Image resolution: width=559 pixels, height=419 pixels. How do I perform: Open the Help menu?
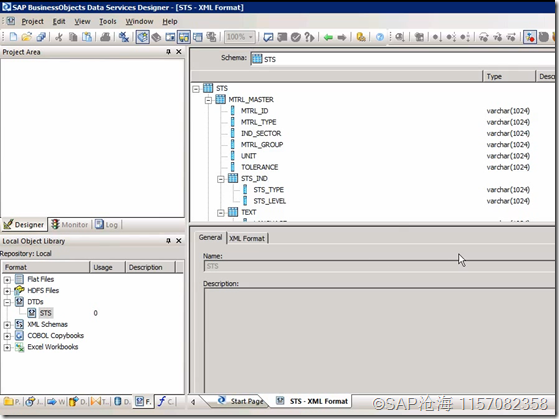click(x=170, y=21)
